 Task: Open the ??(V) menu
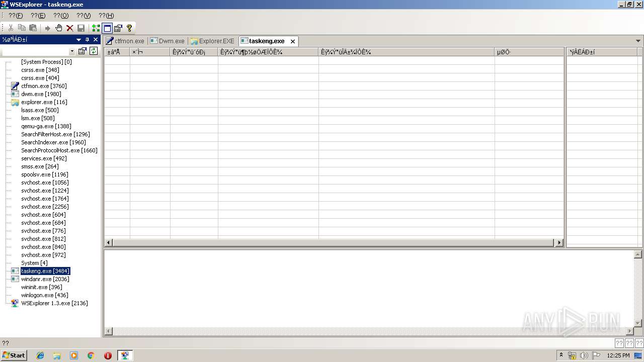click(x=84, y=16)
